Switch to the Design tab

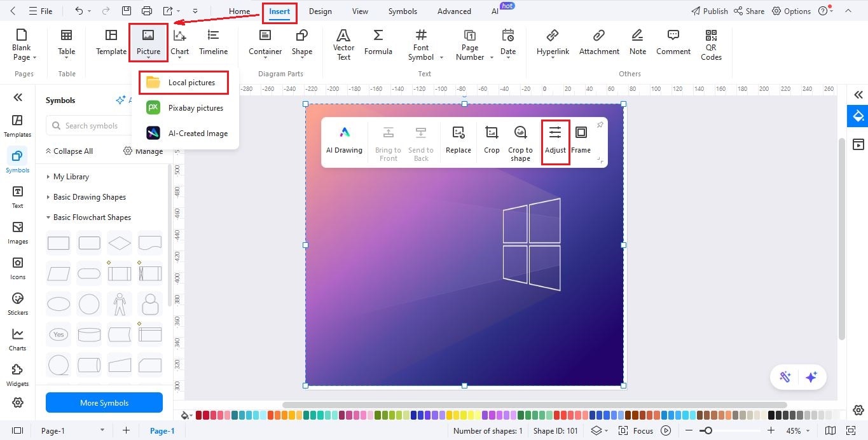pos(320,11)
